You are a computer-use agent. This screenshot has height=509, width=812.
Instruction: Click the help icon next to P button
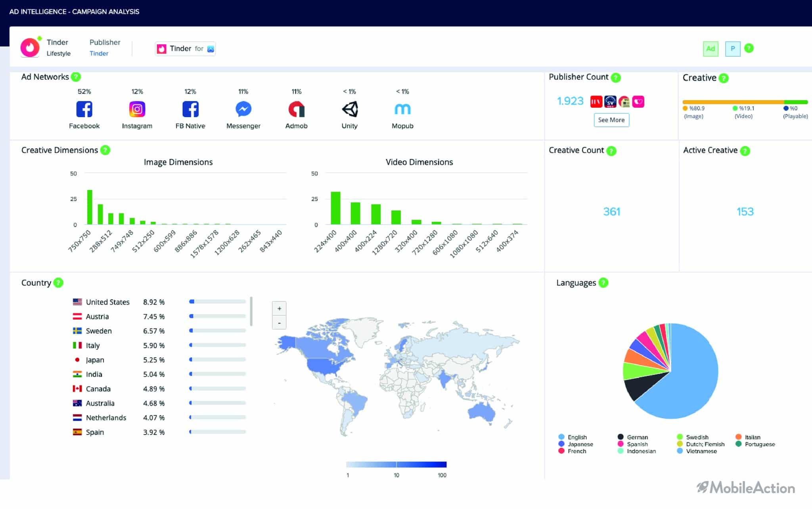click(749, 48)
